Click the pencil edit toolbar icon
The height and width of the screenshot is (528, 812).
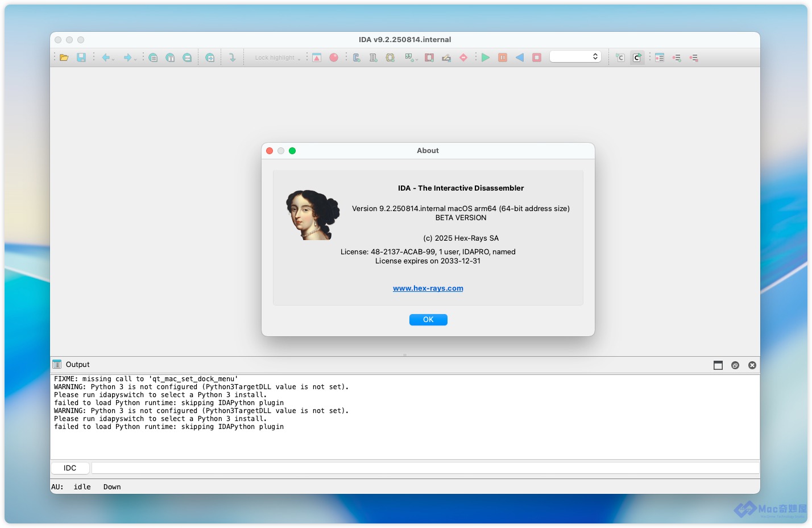click(x=446, y=57)
